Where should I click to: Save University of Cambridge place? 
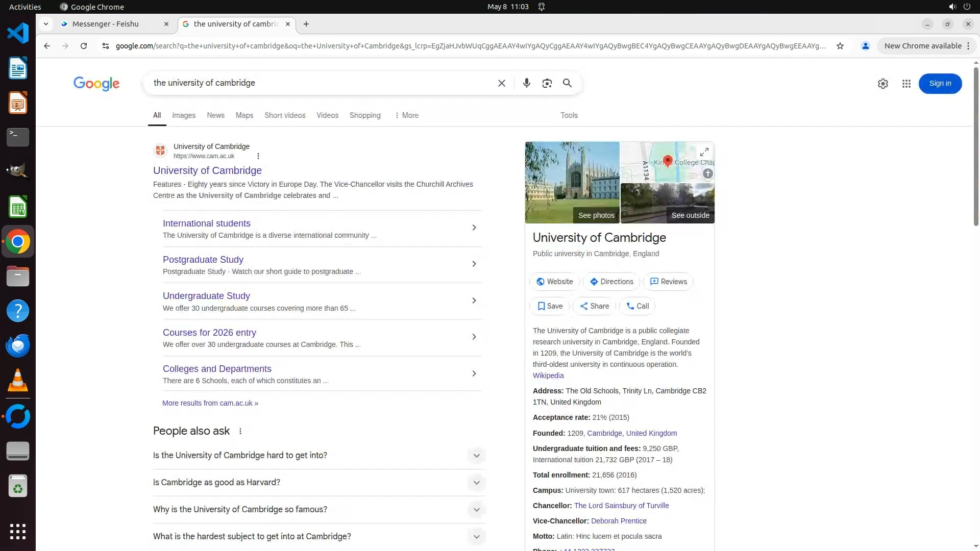pyautogui.click(x=549, y=306)
